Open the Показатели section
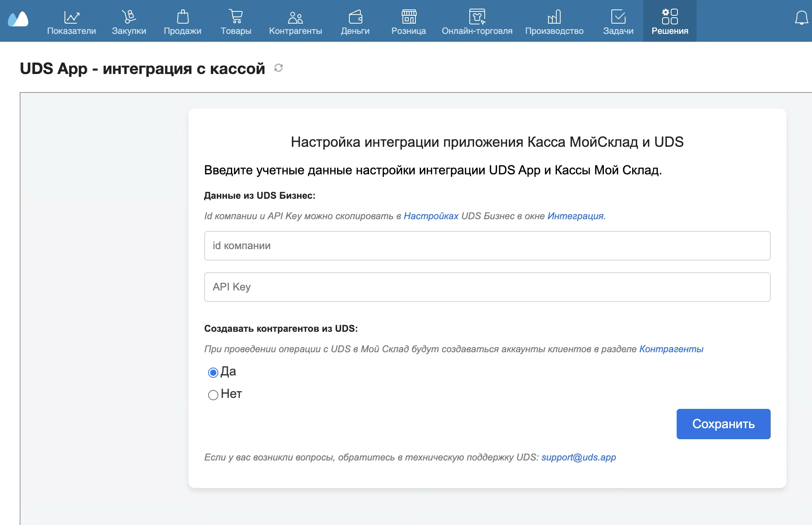The image size is (812, 525). (72, 22)
